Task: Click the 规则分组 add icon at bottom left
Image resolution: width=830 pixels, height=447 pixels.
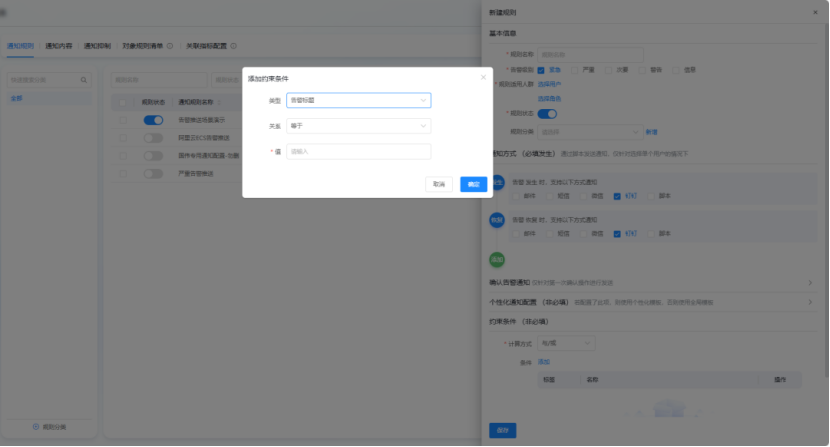Action: click(x=36, y=427)
